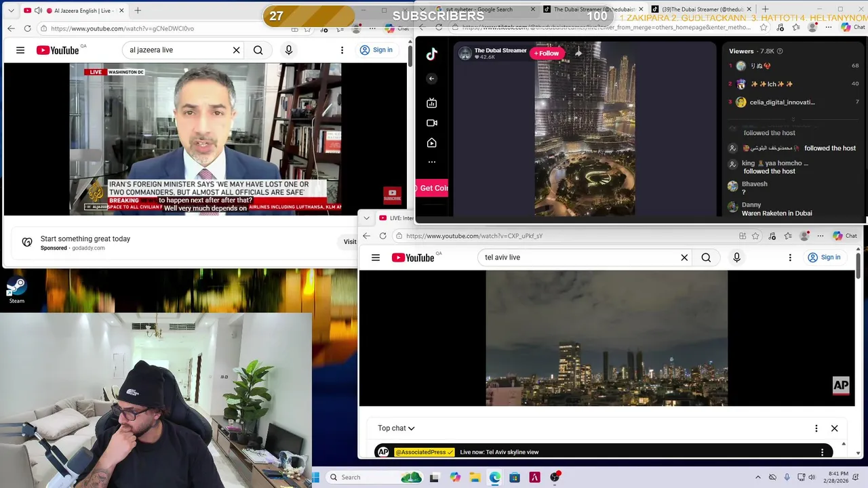The image size is (868, 488).
Task: Open YouTube settings dots in Al Jazeera window
Action: coord(342,50)
